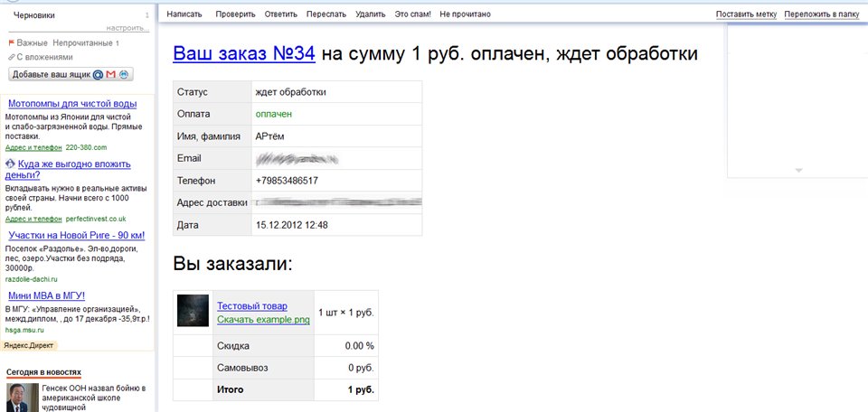Open the Тестовый товар product thumbnail

(x=193, y=310)
